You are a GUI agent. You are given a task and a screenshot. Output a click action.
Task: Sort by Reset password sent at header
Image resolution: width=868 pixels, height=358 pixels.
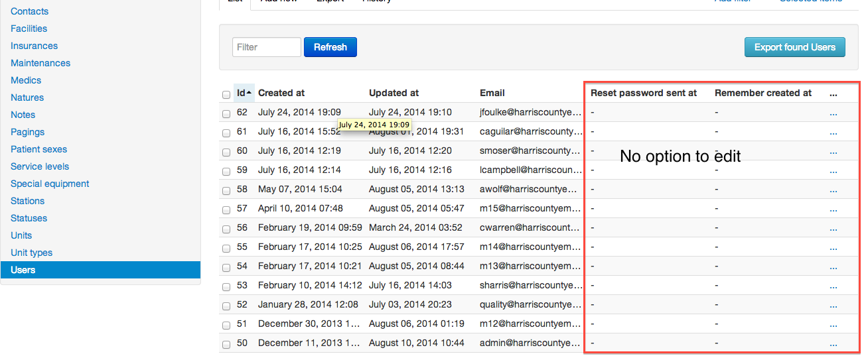644,93
